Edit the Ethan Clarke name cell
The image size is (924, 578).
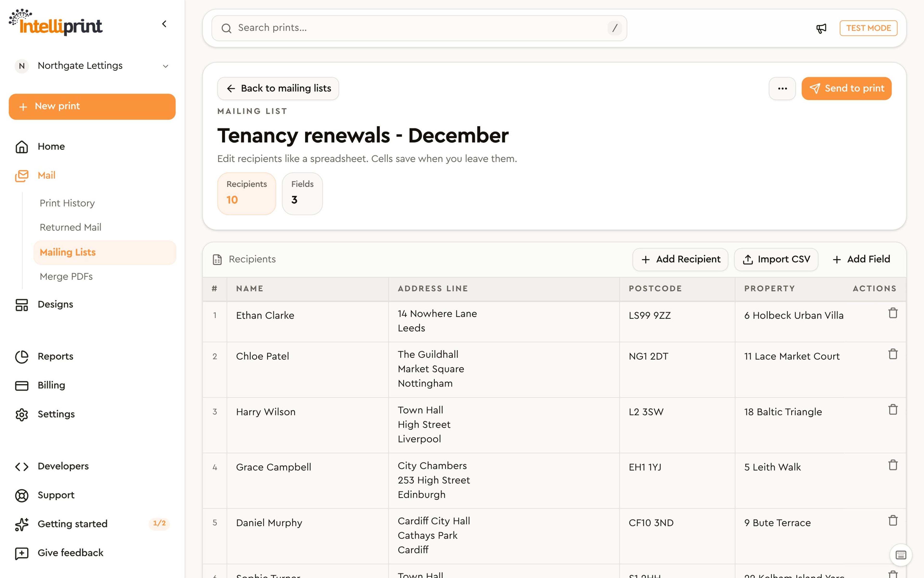click(307, 322)
